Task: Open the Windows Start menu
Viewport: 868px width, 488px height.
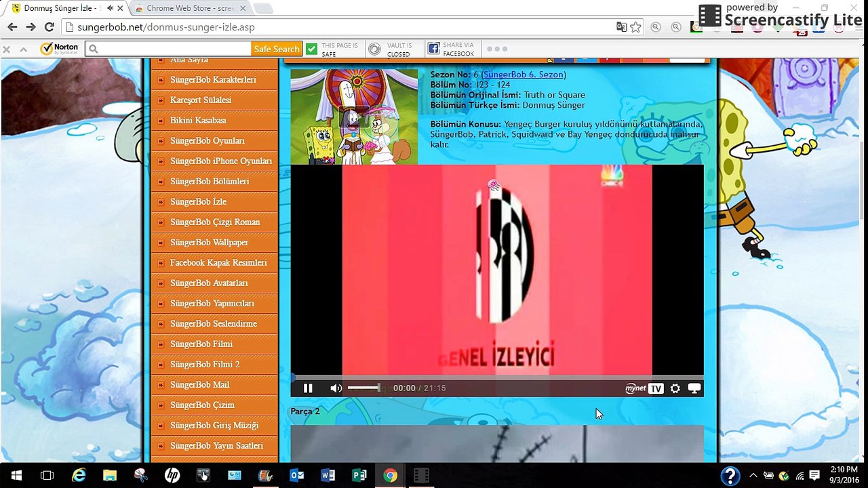Action: click(15, 475)
